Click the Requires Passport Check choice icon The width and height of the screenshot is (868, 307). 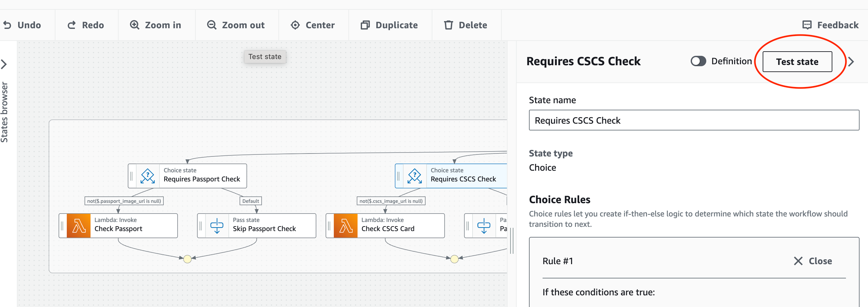click(x=147, y=176)
